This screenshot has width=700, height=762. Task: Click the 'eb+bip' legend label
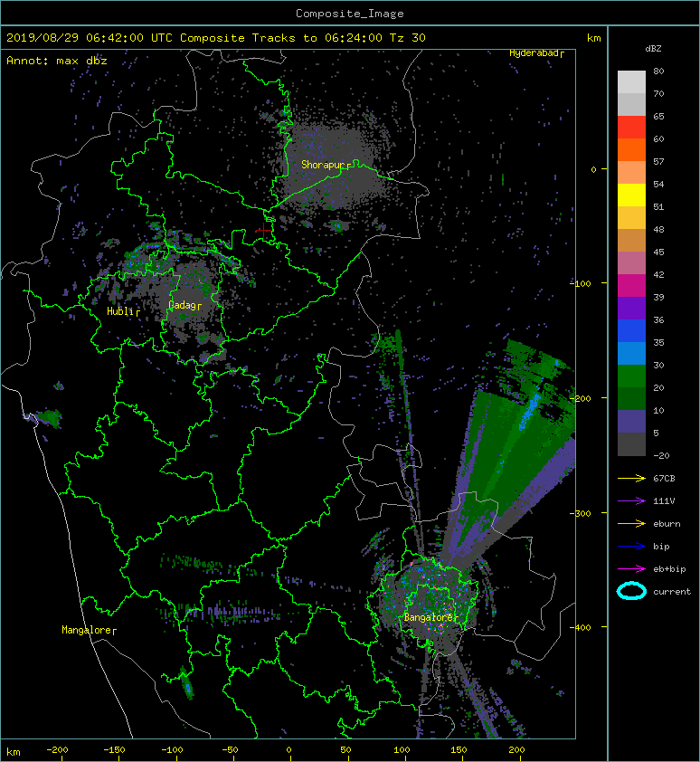point(669,569)
